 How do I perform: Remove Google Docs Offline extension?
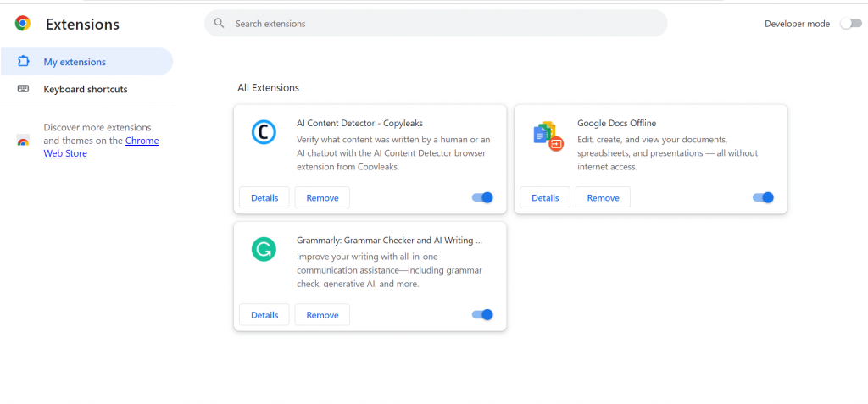coord(603,197)
